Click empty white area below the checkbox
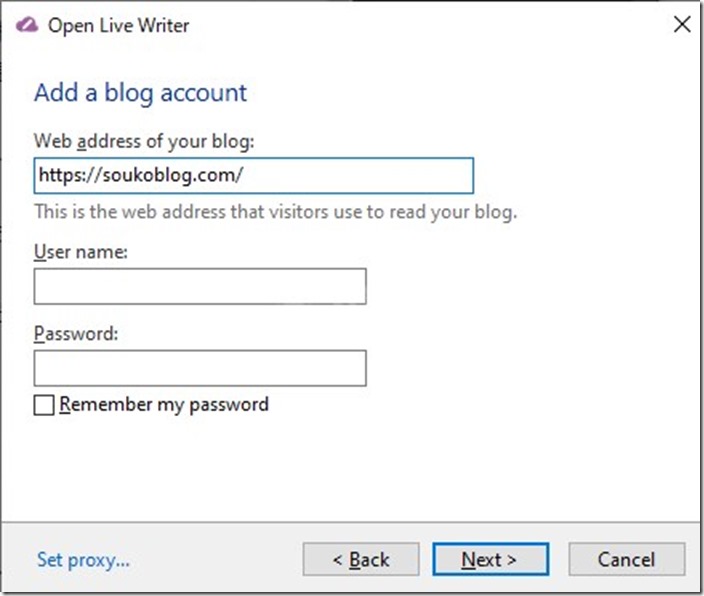This screenshot has height=596, width=704. coord(350,469)
